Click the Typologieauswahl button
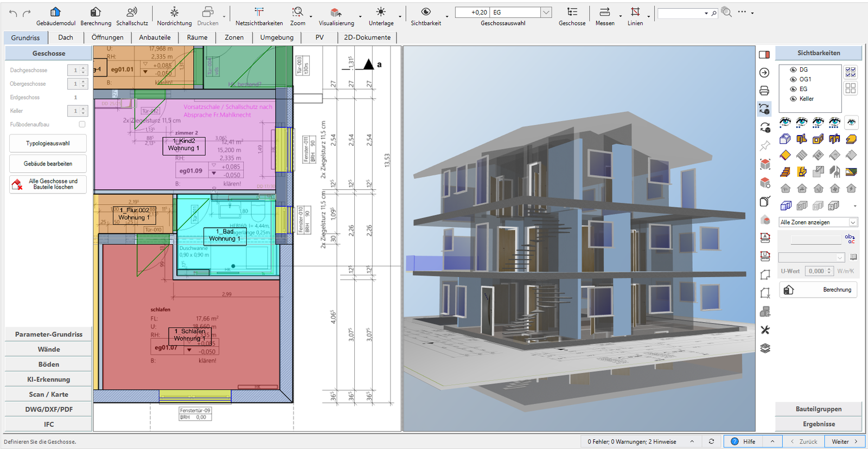The image size is (868, 449). coord(48,143)
